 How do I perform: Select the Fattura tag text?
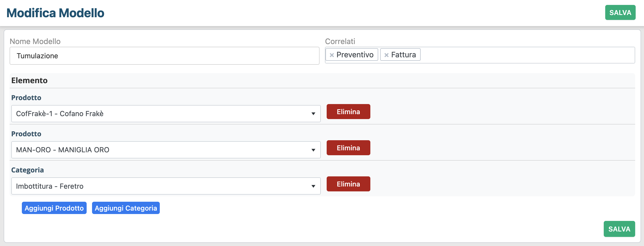point(403,55)
